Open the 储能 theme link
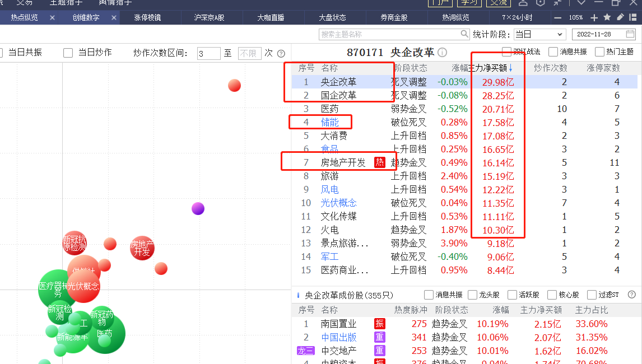Image resolution: width=642 pixels, height=364 pixels. point(329,122)
